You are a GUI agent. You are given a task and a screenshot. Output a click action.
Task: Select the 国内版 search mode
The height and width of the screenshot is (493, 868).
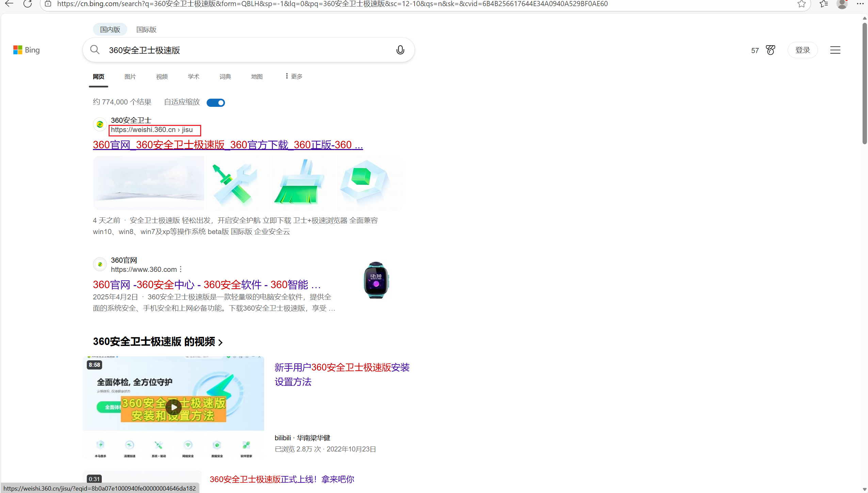tap(110, 30)
